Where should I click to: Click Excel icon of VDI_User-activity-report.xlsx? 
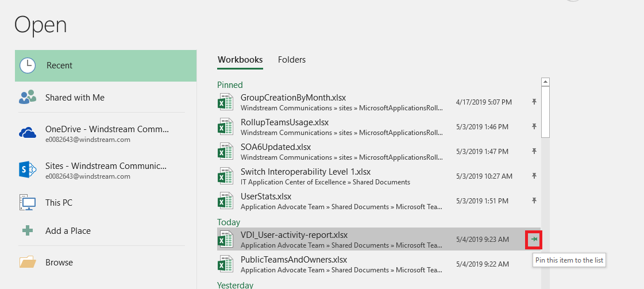(x=225, y=239)
